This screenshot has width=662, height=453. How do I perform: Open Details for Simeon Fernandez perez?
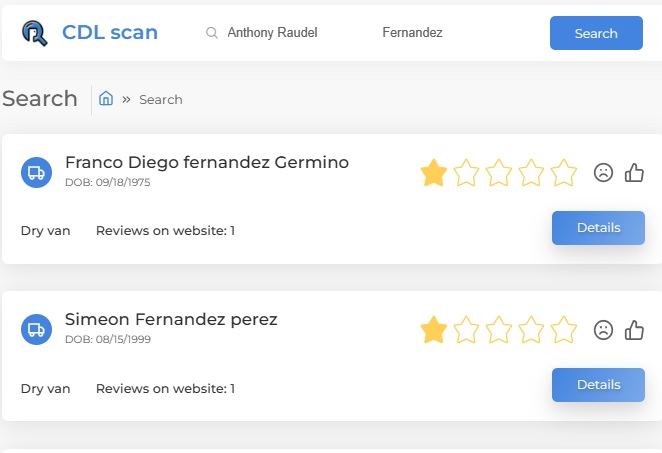(598, 385)
